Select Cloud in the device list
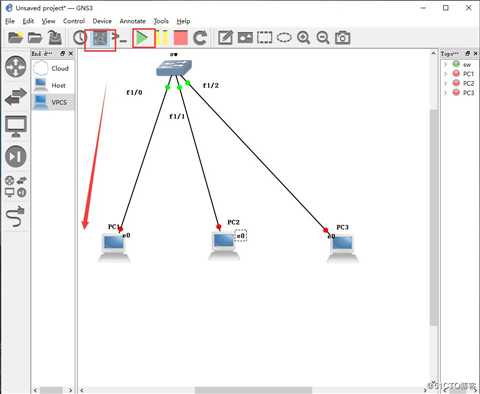The image size is (480, 394). pos(53,68)
